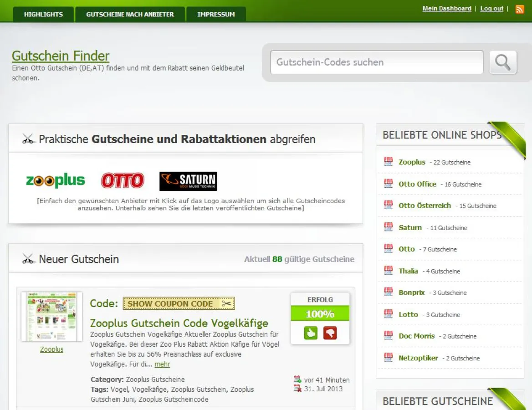Viewport: 532px width, 410px height.
Task: Open the Impressum tab
Action: pyautogui.click(x=215, y=14)
